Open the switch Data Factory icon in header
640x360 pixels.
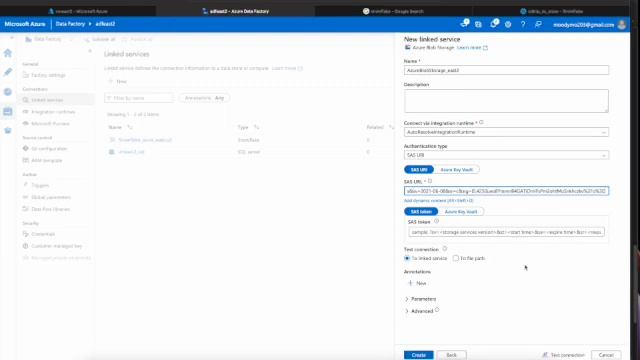tap(478, 24)
